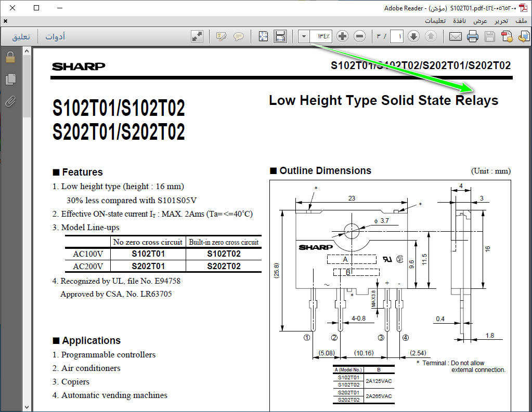The image size is (532, 412).
Task: Click the zoom percentage field
Action: (321, 36)
